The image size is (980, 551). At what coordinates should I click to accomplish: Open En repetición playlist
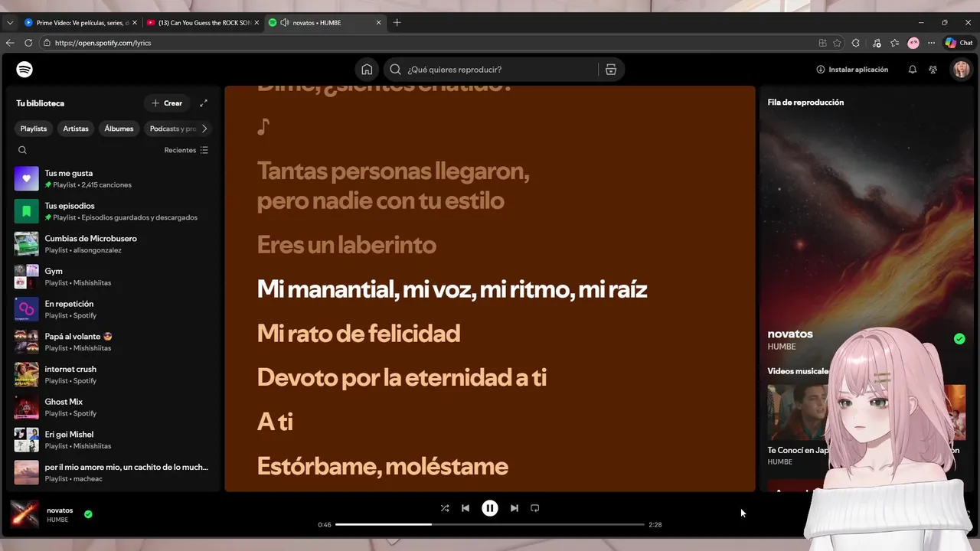click(112, 309)
